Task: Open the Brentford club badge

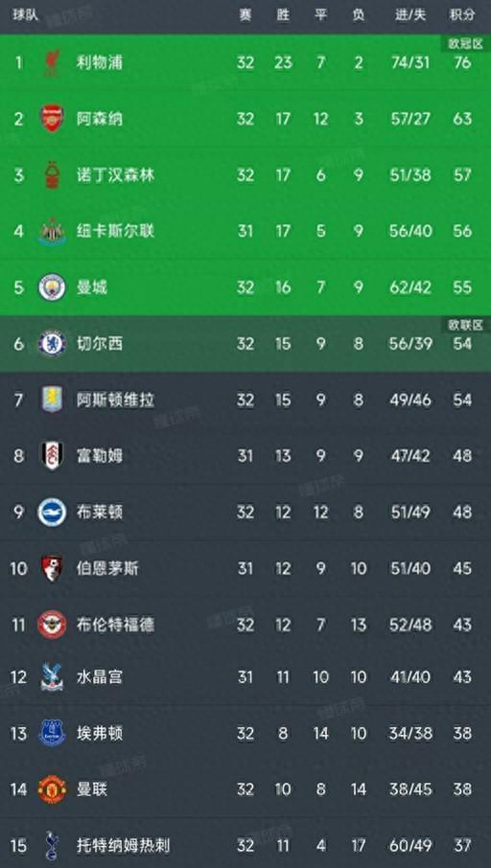Action: coord(52,625)
